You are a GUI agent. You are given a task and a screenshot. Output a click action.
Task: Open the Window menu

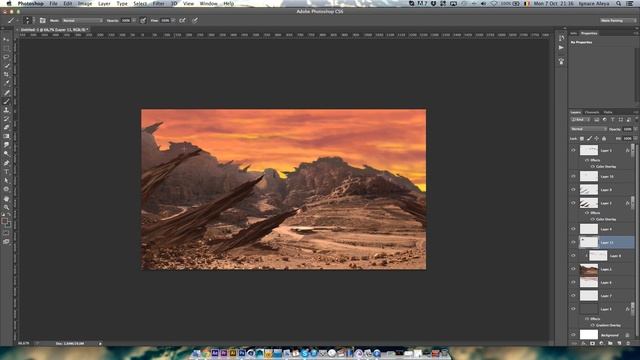(208, 3)
